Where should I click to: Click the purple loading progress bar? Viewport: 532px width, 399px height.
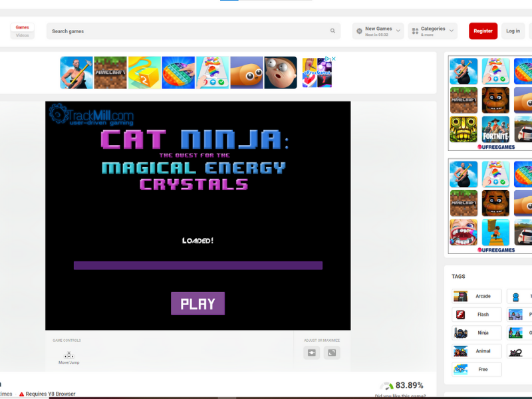click(x=198, y=265)
